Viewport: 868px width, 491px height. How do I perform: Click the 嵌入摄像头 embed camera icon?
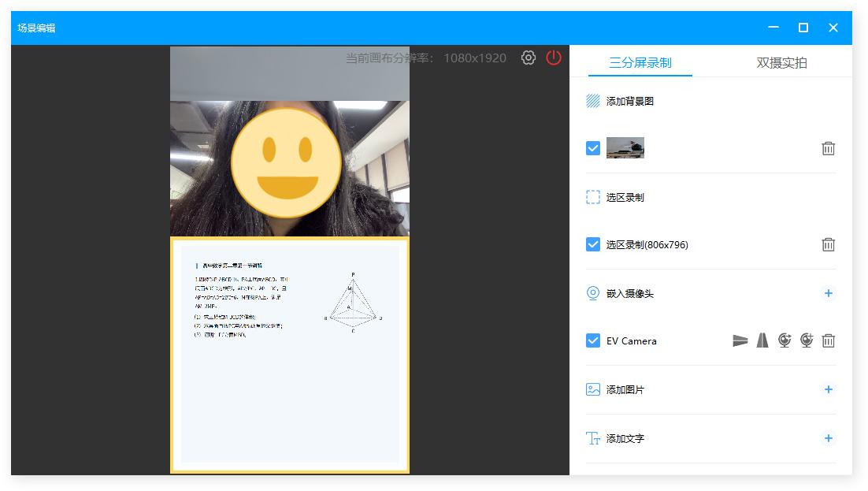(x=593, y=293)
